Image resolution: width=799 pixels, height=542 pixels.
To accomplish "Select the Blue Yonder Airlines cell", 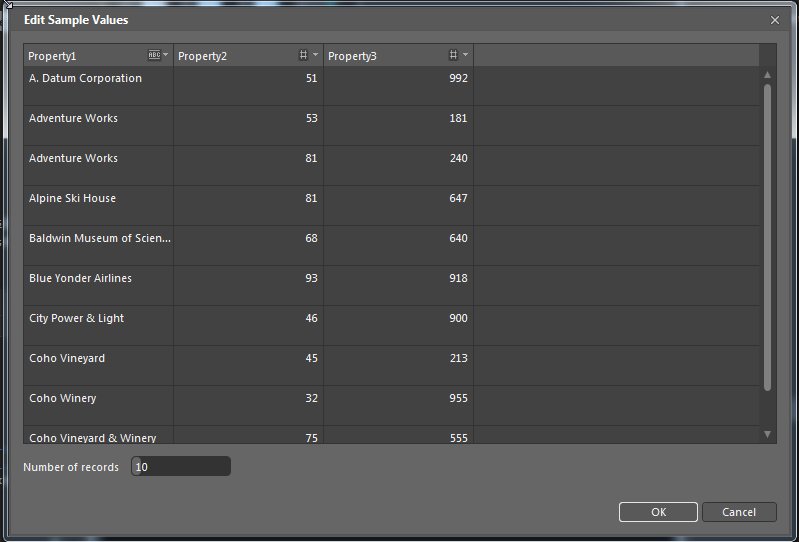I will coord(98,285).
